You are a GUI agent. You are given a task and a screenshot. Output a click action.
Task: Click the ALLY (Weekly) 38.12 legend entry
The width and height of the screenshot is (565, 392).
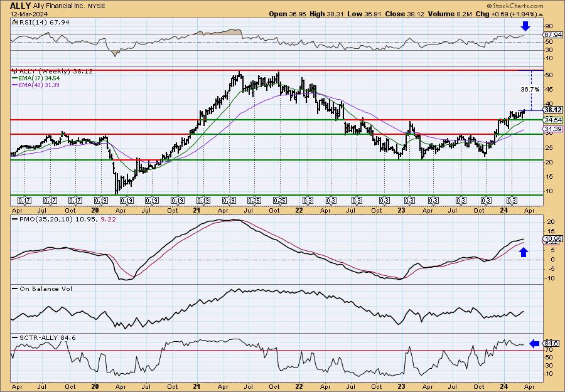[x=55, y=72]
